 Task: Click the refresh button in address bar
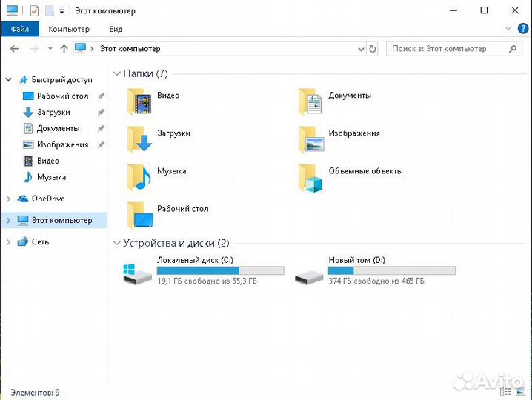click(x=373, y=49)
